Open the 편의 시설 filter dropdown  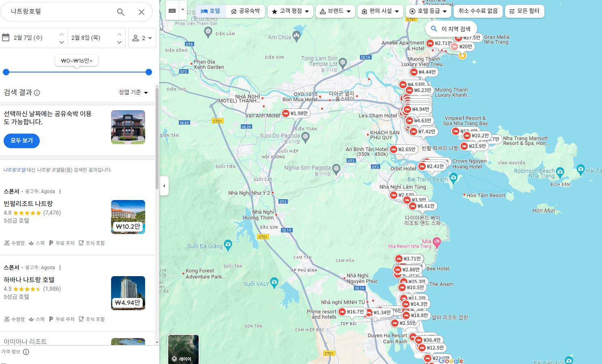(x=380, y=11)
